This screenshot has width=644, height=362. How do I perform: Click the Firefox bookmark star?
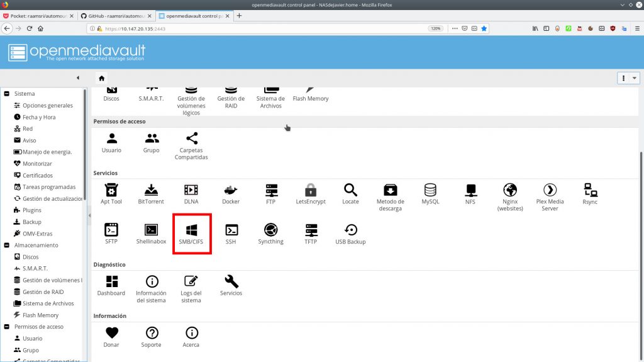click(x=484, y=28)
